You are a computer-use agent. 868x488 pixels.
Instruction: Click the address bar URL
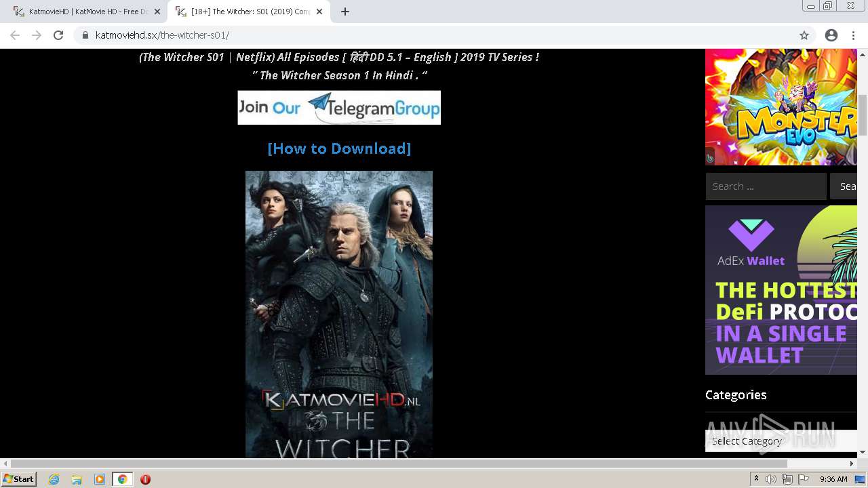click(x=162, y=35)
